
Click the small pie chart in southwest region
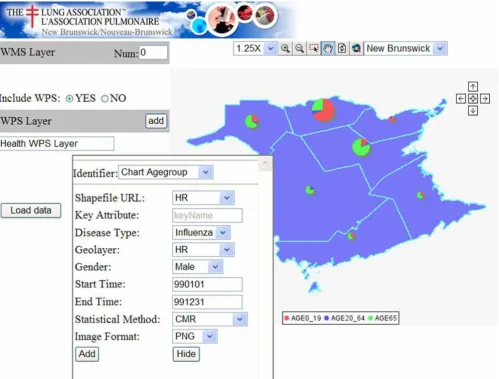click(x=310, y=190)
